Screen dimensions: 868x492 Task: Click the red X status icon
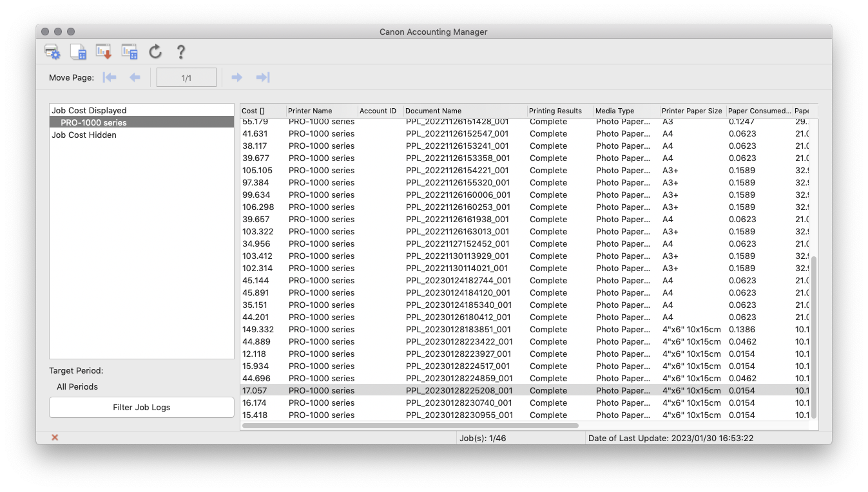tap(55, 438)
